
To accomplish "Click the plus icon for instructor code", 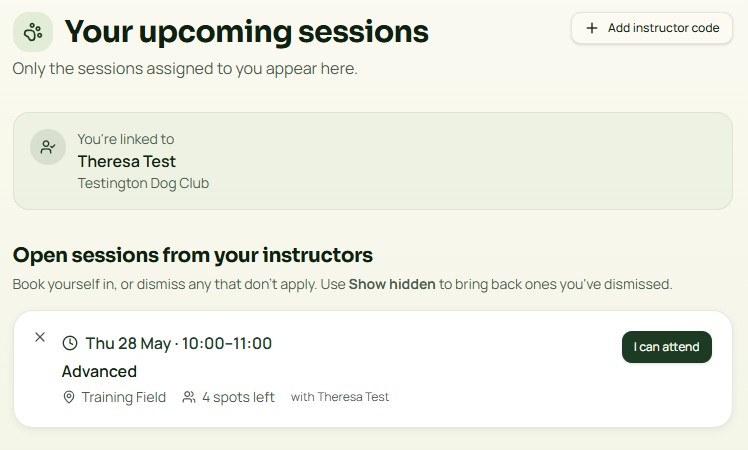I will pyautogui.click(x=592, y=28).
